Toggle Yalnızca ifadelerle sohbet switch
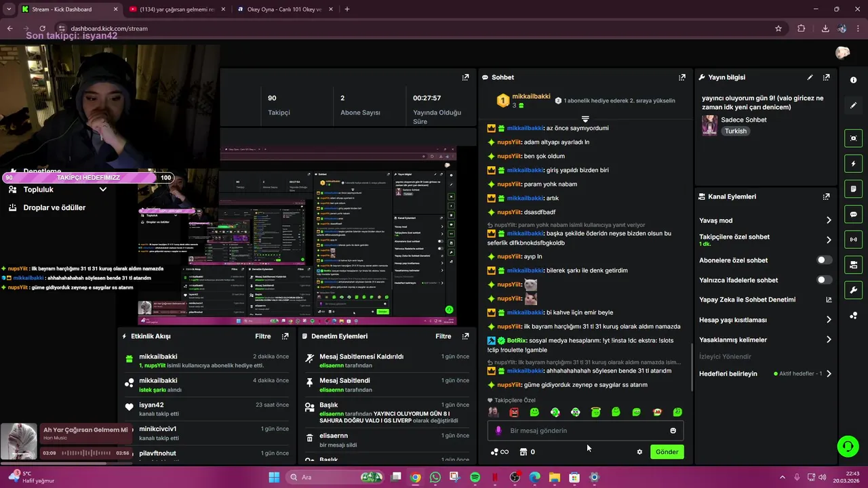The width and height of the screenshot is (868, 488). click(824, 280)
